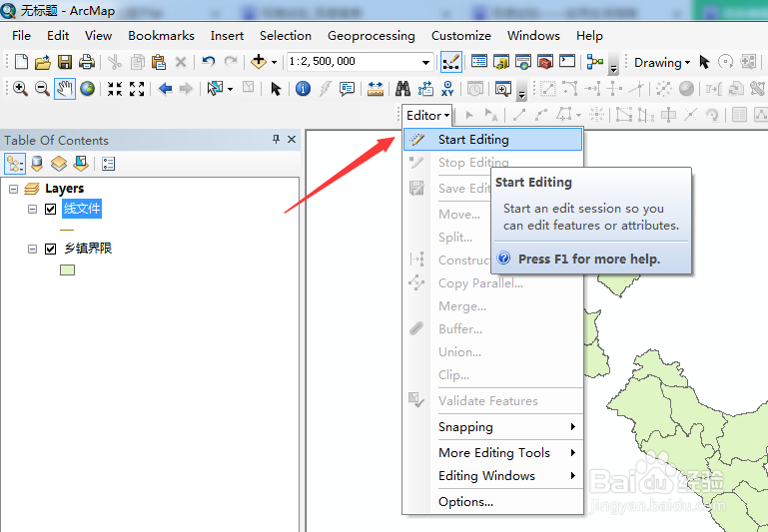Open ModelBuilder window icon

594,62
